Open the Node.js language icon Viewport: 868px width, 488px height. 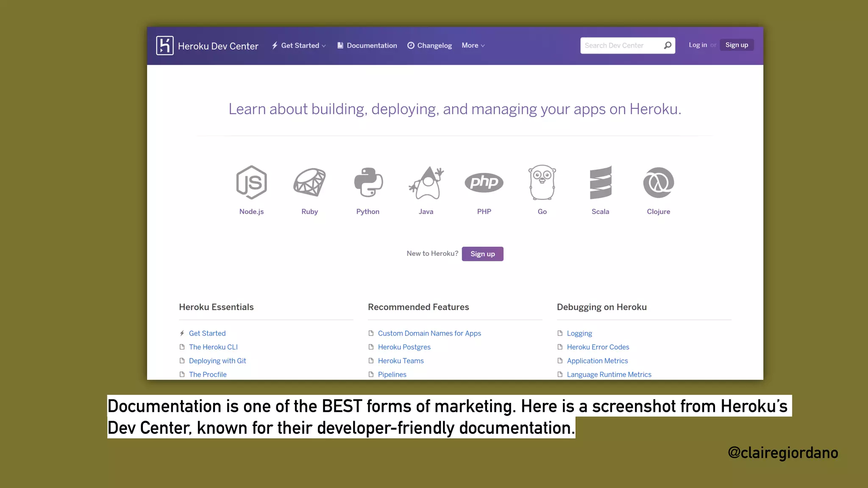pos(251,182)
